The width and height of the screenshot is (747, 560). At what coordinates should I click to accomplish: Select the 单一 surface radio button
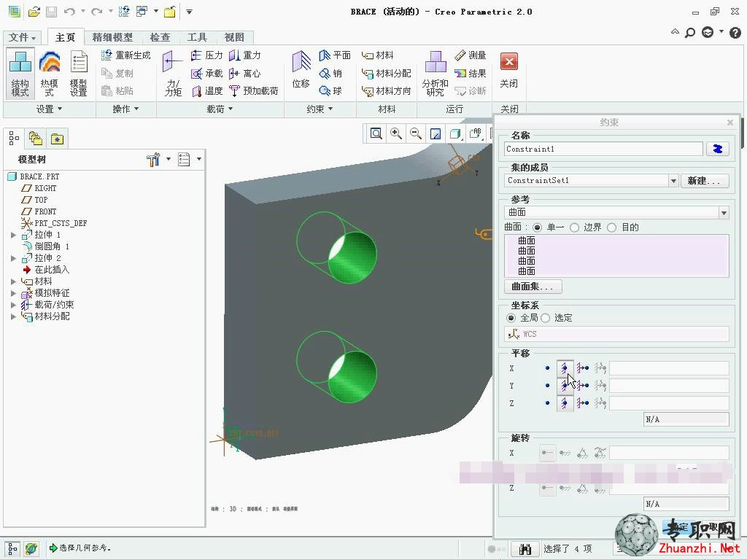538,227
